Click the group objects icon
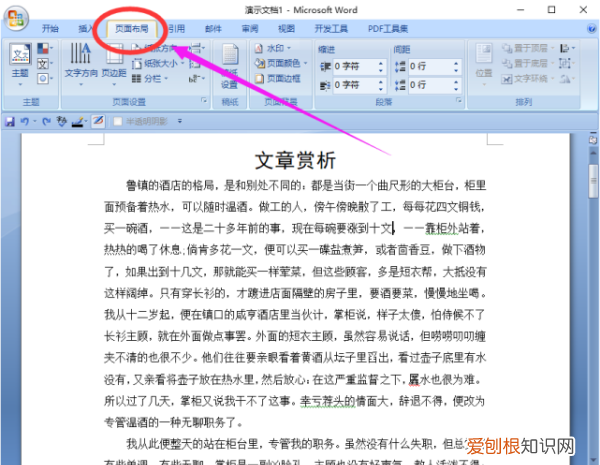600x465 pixels. [566, 63]
